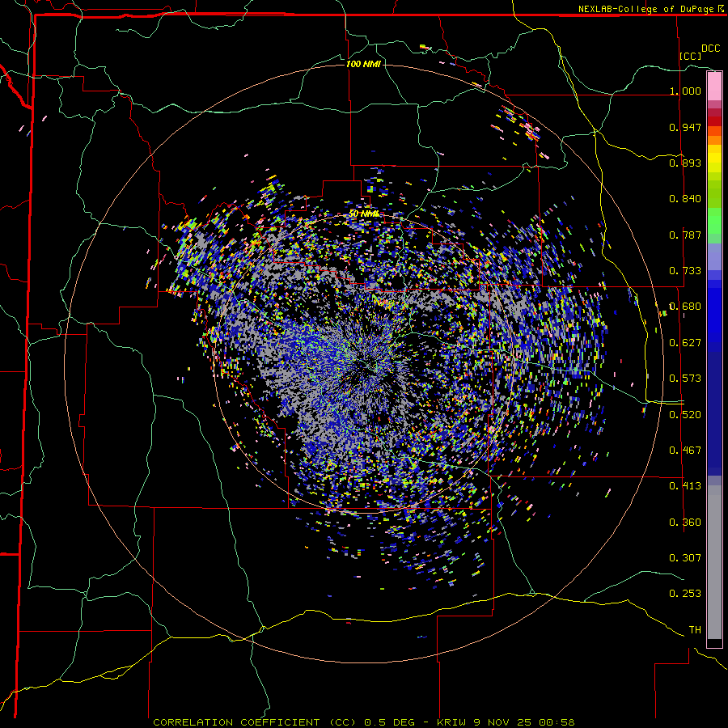
Task: Click the 0.307 legend value
Action: [x=685, y=558]
